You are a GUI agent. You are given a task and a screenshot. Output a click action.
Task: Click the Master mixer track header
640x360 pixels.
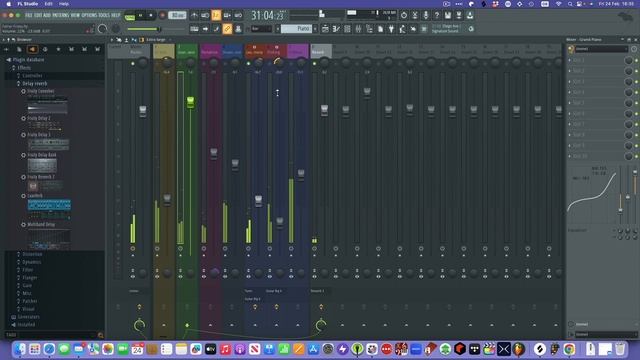(136, 51)
